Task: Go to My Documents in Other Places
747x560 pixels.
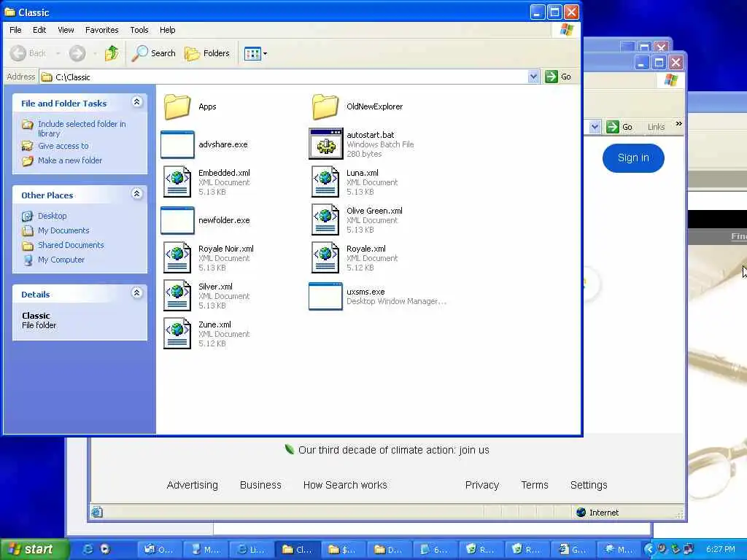Action: [x=64, y=230]
